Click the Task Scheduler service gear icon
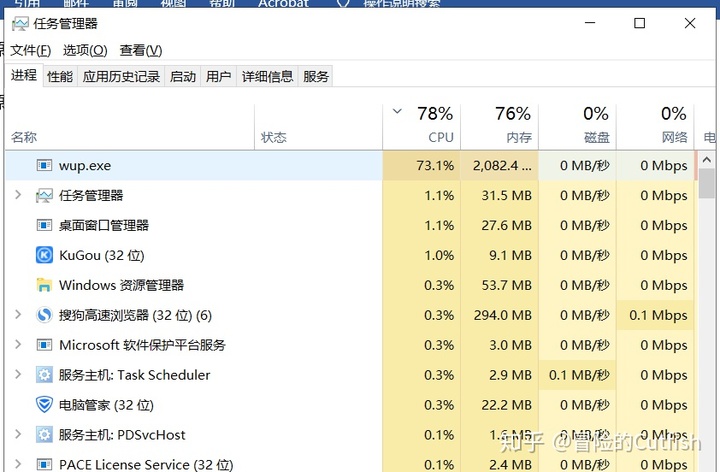The height and width of the screenshot is (472, 720). [x=44, y=375]
